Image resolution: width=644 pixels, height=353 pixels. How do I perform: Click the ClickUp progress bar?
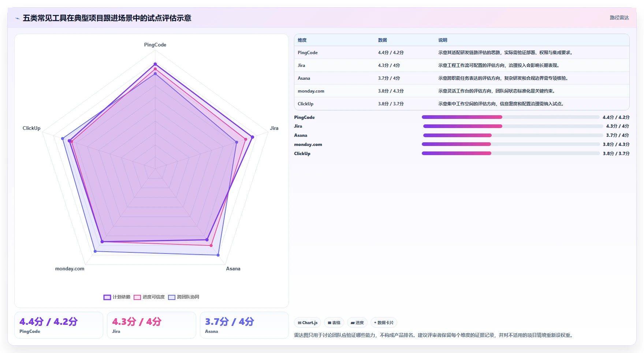511,153
